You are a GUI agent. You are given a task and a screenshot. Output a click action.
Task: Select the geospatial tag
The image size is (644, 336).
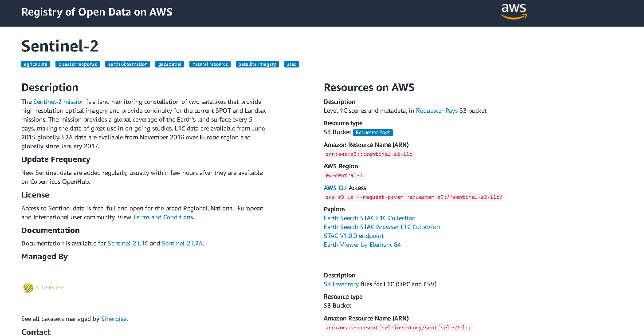tap(169, 64)
